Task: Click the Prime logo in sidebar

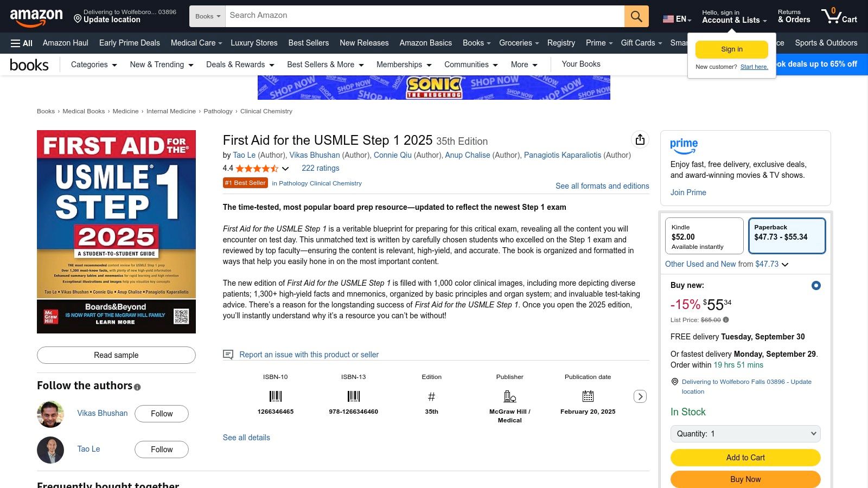Action: [x=684, y=146]
